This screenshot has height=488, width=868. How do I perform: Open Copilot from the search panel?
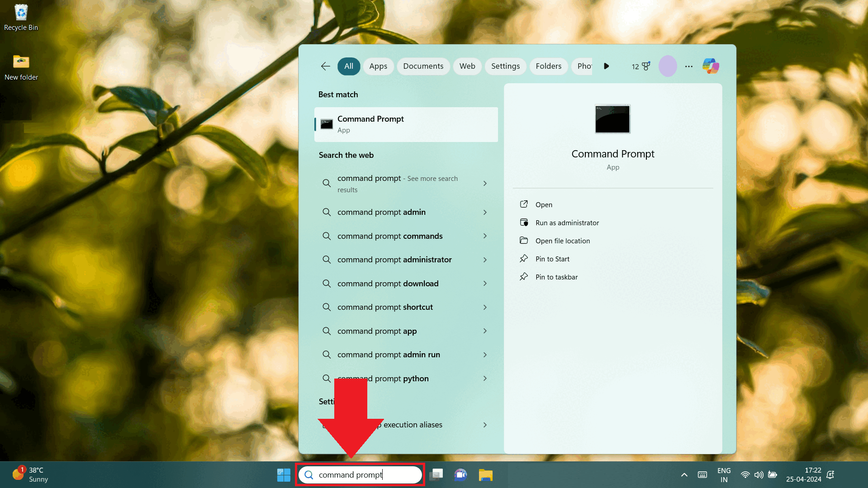click(710, 66)
